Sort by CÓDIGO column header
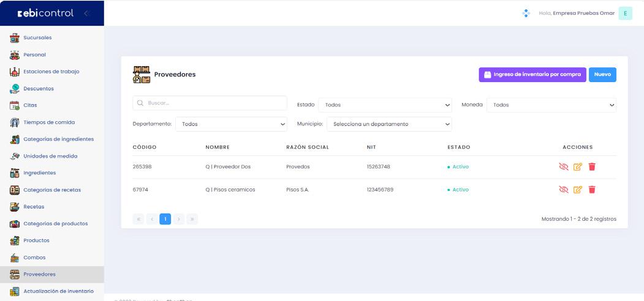 click(145, 147)
